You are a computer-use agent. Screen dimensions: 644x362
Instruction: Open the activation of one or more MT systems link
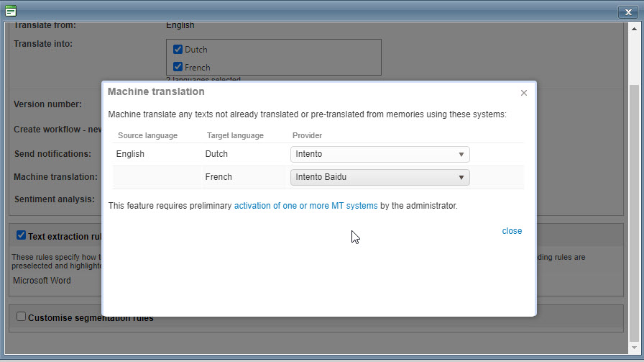[305, 206]
